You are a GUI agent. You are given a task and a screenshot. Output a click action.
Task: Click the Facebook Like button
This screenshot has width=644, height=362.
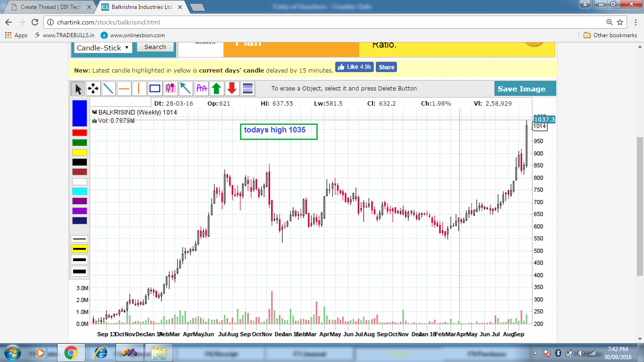pos(354,67)
